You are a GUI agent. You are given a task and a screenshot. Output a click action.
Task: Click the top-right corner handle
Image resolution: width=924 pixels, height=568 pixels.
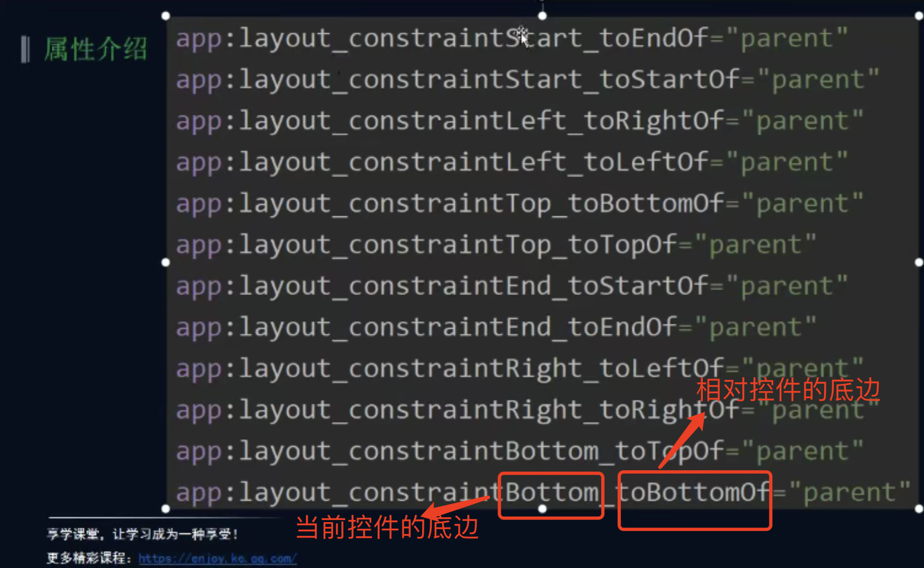coord(919,16)
